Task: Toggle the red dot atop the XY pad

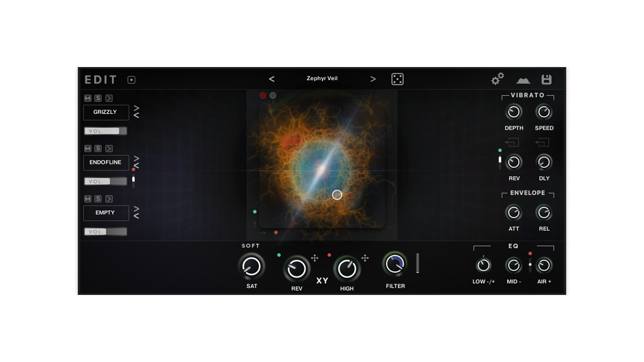Action: (x=263, y=96)
